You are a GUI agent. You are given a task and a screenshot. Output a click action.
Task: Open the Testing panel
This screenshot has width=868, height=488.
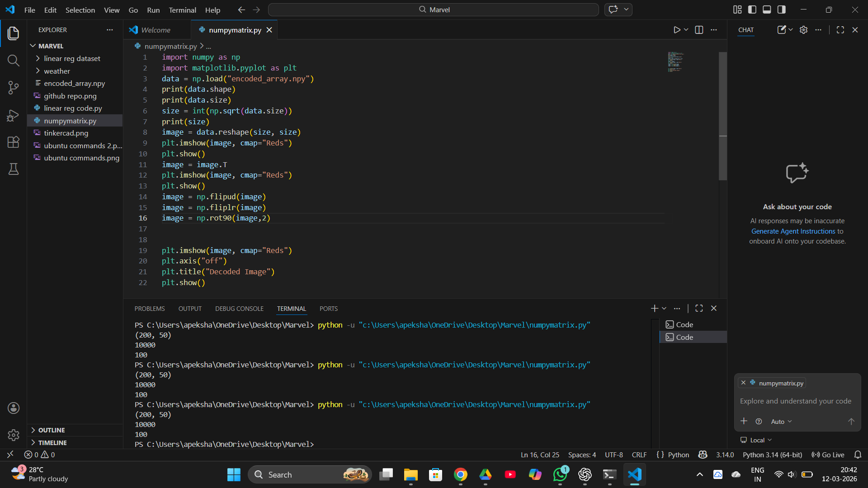point(13,169)
